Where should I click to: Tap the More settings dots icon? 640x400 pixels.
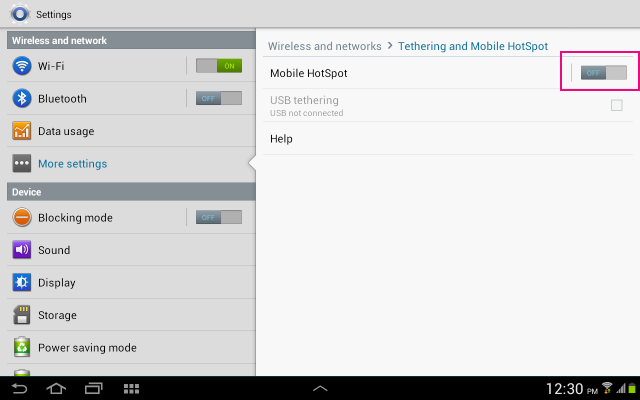[x=22, y=163]
